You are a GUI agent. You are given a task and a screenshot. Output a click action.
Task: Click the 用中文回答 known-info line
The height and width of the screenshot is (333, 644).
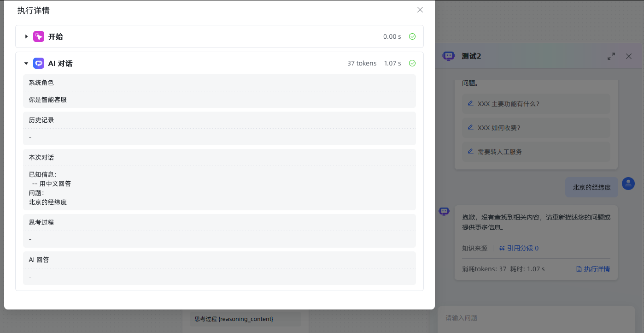(x=52, y=184)
